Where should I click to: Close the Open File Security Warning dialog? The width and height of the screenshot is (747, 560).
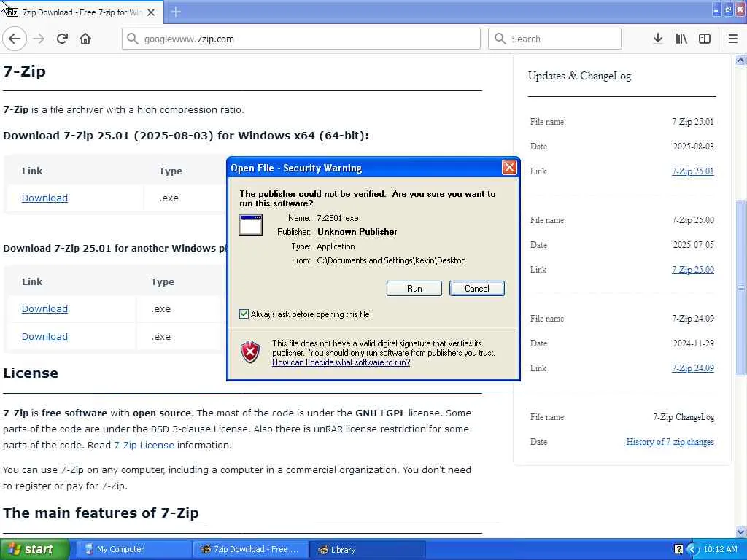(x=509, y=168)
